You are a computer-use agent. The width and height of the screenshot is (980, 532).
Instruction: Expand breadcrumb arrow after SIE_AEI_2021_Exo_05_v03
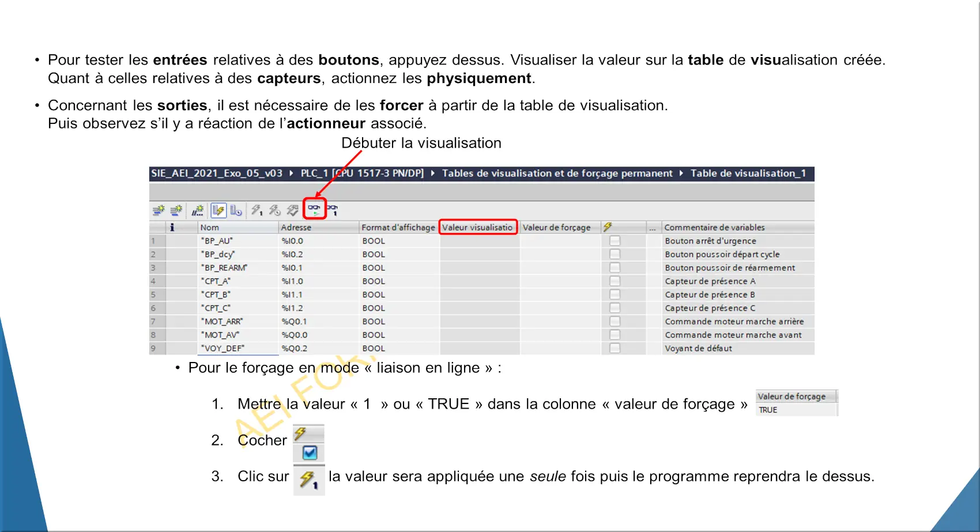tap(291, 173)
